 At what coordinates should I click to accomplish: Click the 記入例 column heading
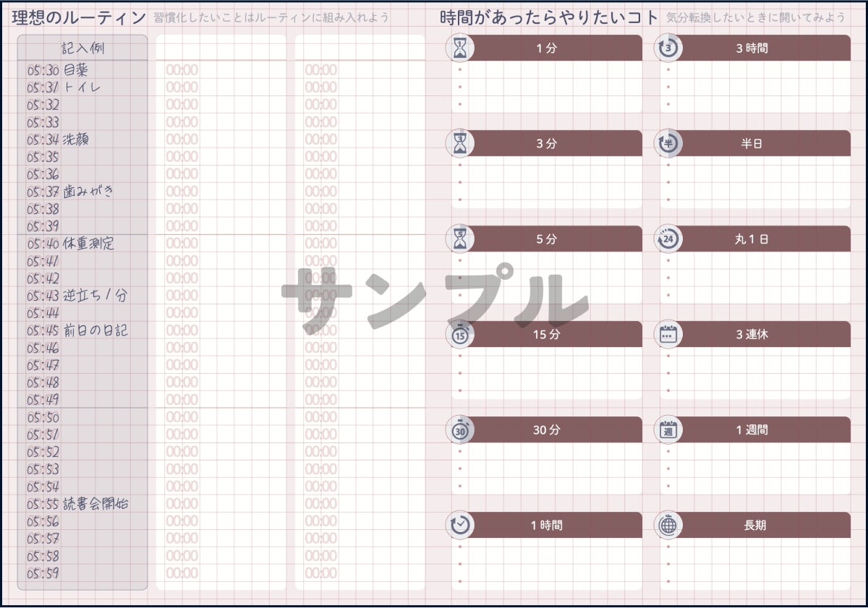82,48
